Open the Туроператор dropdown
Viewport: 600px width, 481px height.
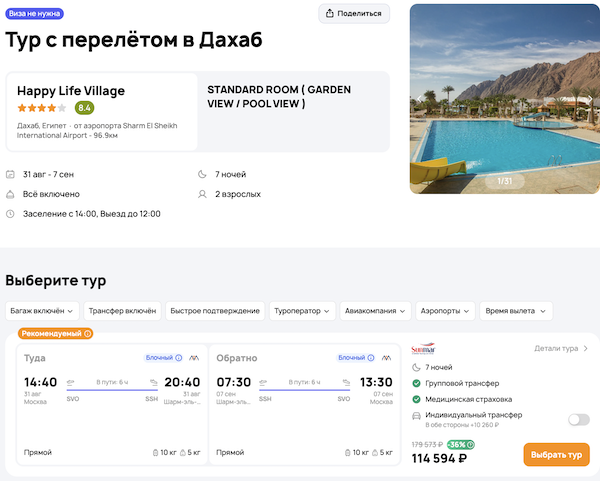pyautogui.click(x=302, y=311)
